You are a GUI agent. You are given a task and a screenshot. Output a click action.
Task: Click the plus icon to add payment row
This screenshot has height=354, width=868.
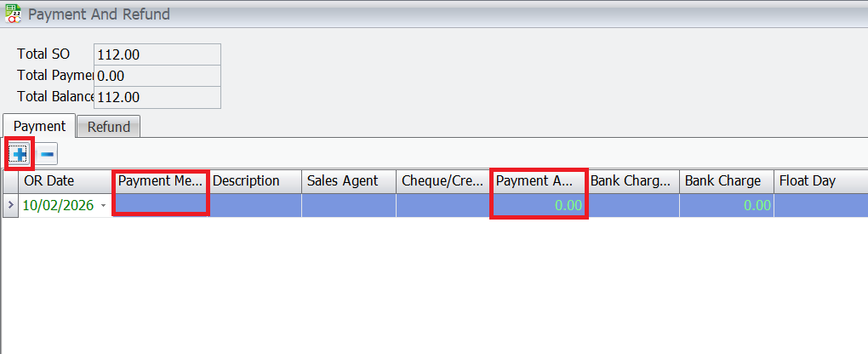(20, 154)
